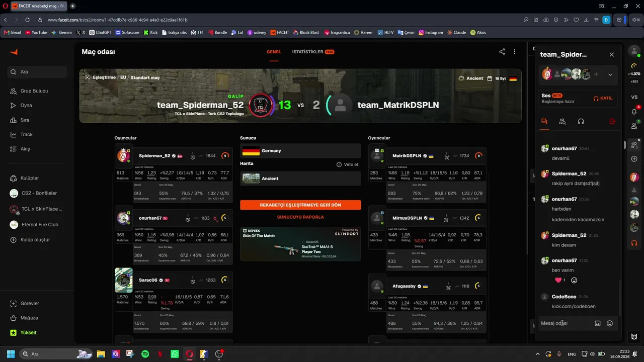Click the Veto et link
Viewport: 644px width, 362px height.
tap(348, 164)
